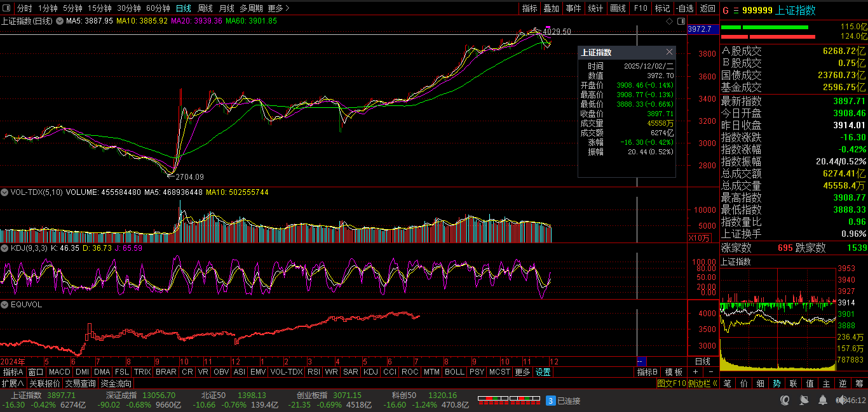Open 资金流向 capital flow
This screenshot has width=868, height=412.
[116, 383]
